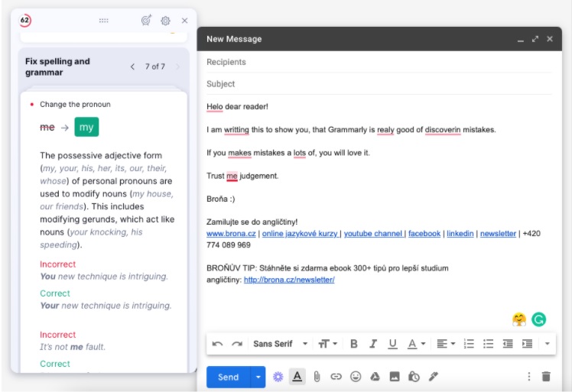
Task: Open the text color picker
Action: [x=416, y=344]
